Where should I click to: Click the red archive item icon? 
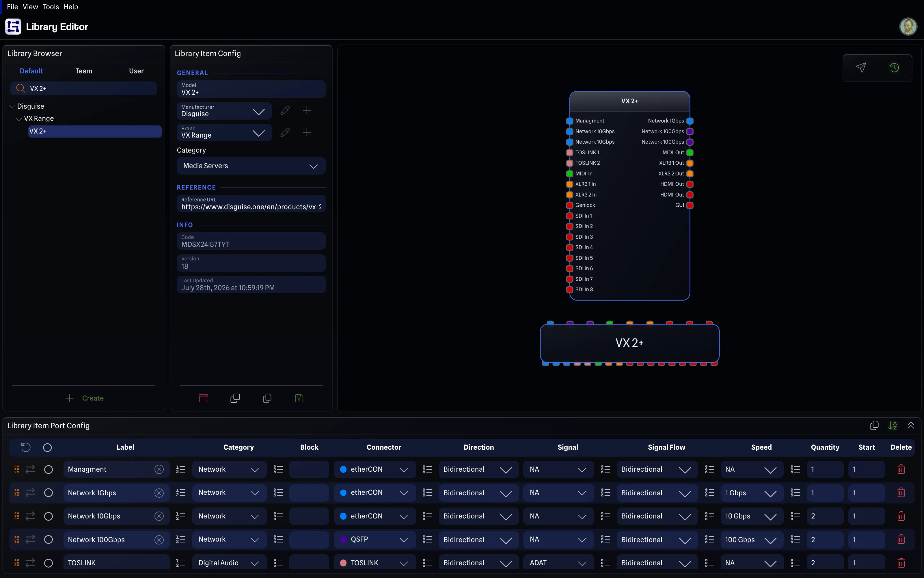click(203, 398)
